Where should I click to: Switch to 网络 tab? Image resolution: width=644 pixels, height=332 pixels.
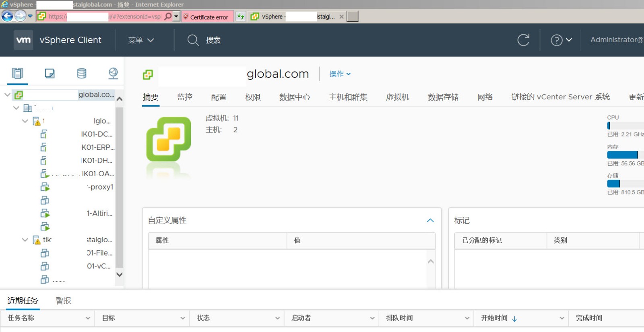(485, 97)
